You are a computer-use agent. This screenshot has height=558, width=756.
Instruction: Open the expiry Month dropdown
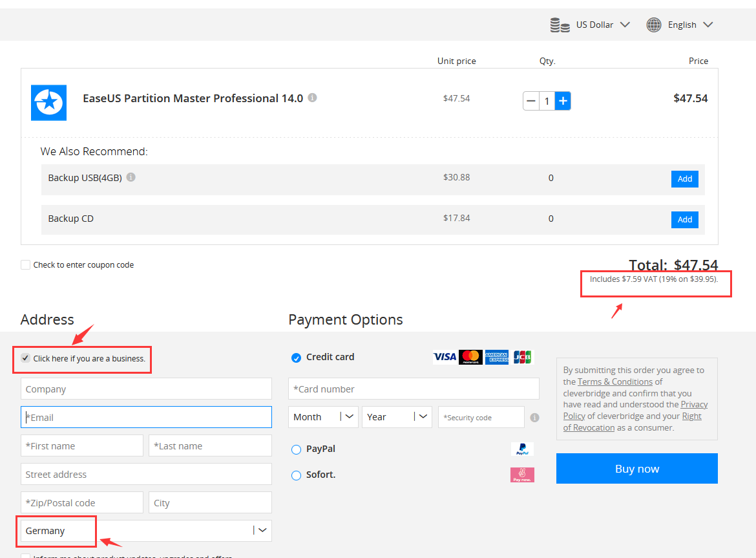(323, 416)
